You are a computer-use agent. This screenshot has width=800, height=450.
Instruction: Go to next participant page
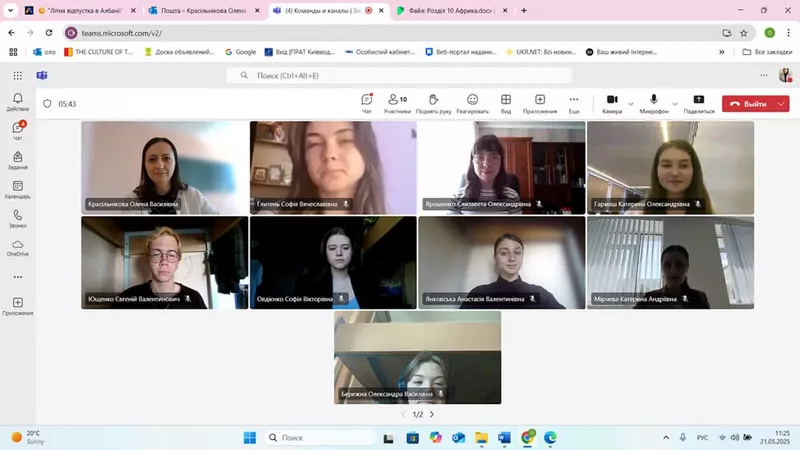(x=432, y=414)
